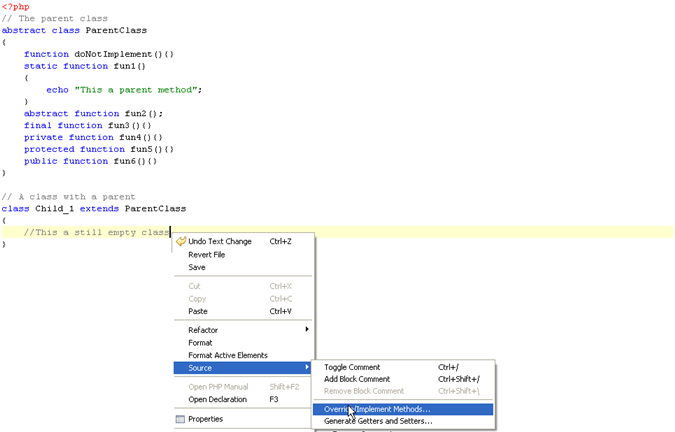Click the comment "// The parent class"
Image resolution: width=675 pixels, height=432 pixels.
pos(55,19)
